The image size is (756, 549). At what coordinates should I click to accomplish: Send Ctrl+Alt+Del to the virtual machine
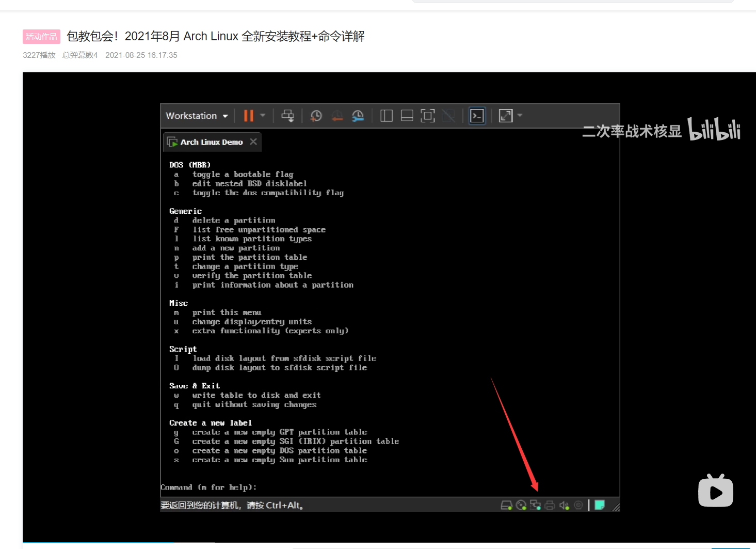point(287,116)
